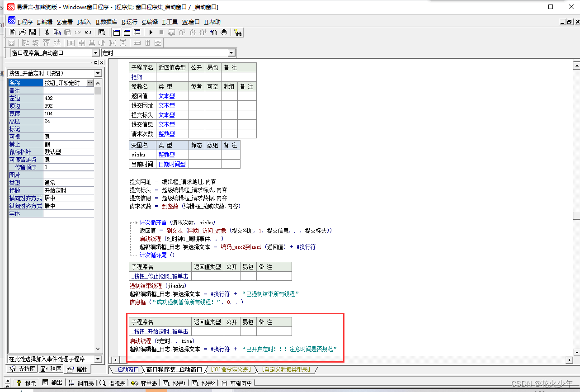Create a new file via toolbar icon
The height and width of the screenshot is (392, 580).
pyautogui.click(x=13, y=32)
